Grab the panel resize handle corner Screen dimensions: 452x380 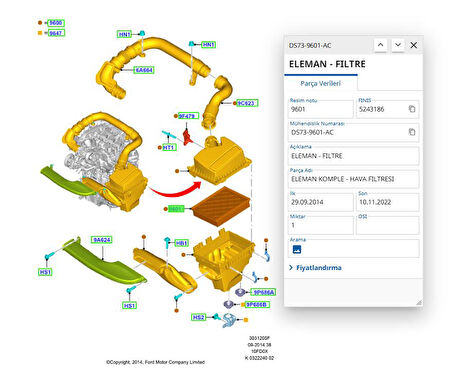419,302
